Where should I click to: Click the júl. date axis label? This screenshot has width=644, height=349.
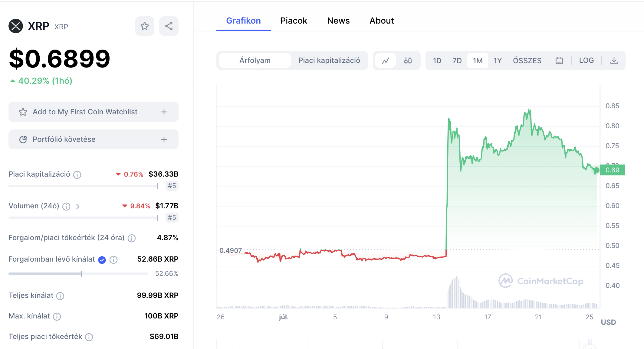pos(284,317)
